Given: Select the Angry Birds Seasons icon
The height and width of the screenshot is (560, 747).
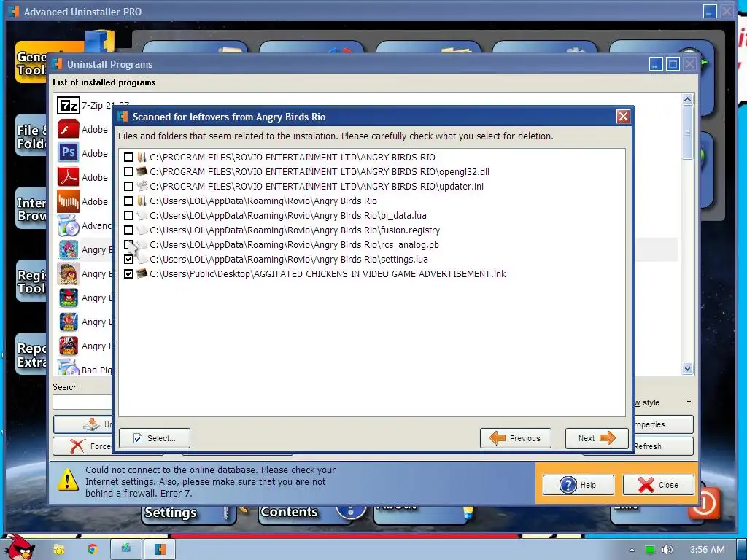Looking at the screenshot, I should (68, 274).
